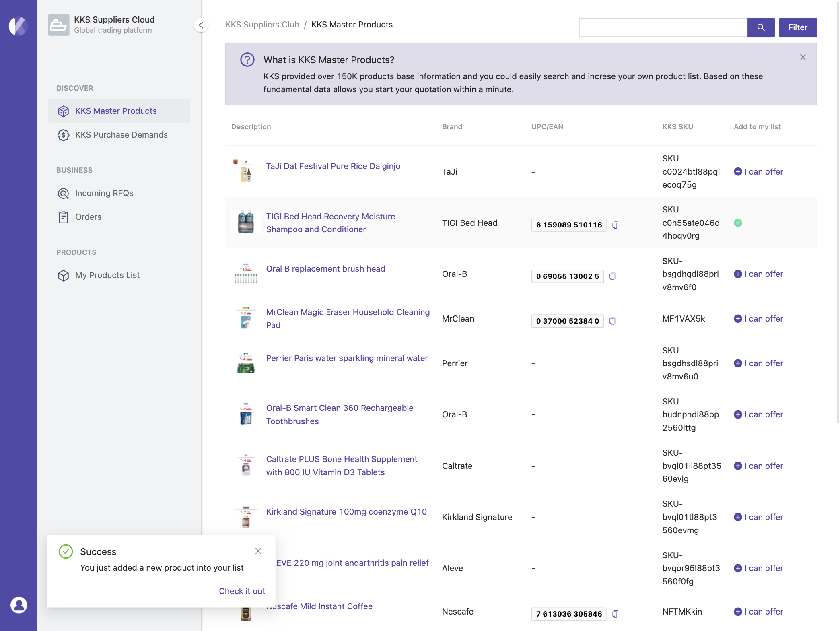Copy UPC 0 37000 52384 0
This screenshot has height=631, width=840.
coord(612,321)
